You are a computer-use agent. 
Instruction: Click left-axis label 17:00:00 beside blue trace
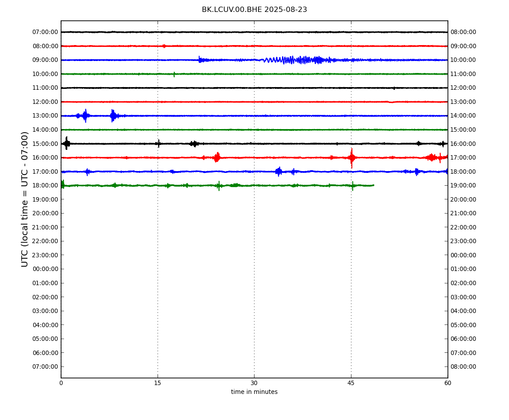tap(45, 172)
